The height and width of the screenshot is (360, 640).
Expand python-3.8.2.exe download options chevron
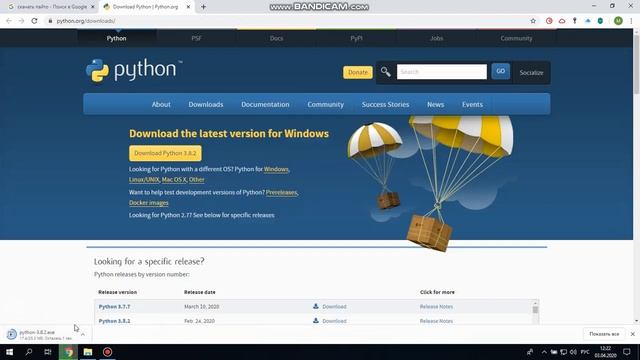click(x=83, y=334)
